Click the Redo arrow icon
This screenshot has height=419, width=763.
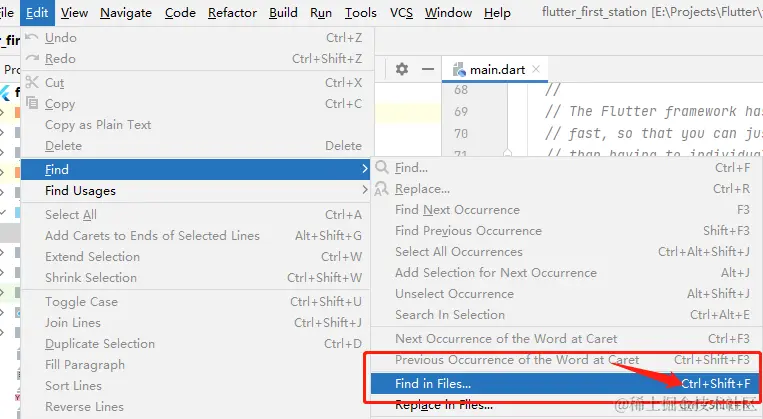[32, 59]
